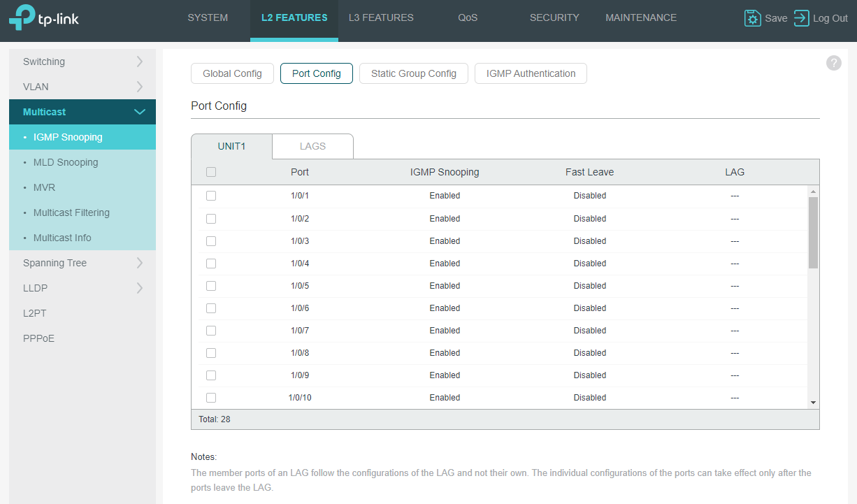Expand the Spanning Tree sidebar section
Viewport: 857px width, 504px height.
pyautogui.click(x=82, y=263)
